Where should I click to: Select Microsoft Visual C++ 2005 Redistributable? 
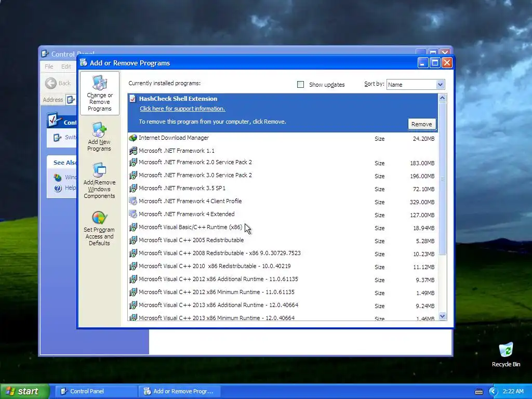tap(283, 240)
